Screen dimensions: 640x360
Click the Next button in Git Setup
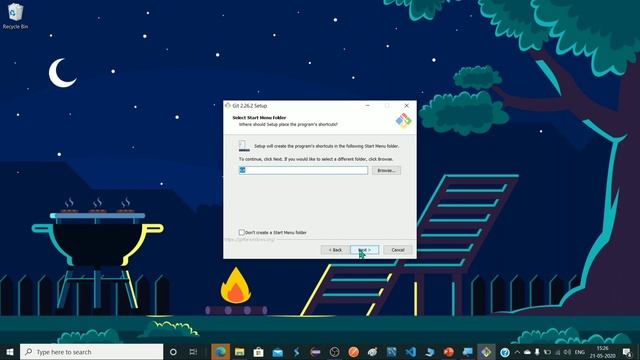364,250
